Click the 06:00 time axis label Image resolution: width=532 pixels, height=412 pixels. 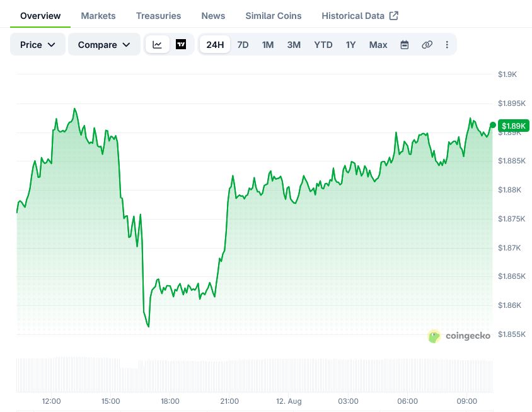click(x=407, y=401)
